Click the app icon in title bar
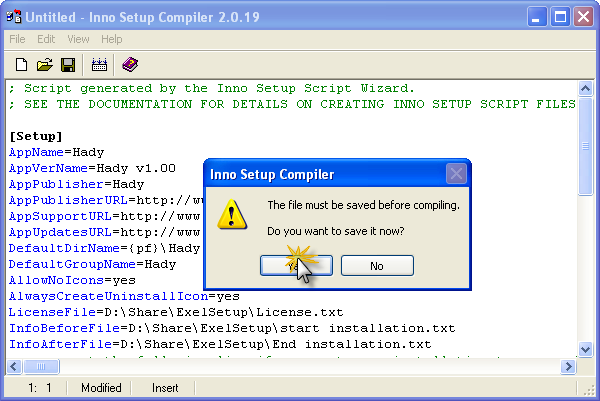 (x=14, y=17)
